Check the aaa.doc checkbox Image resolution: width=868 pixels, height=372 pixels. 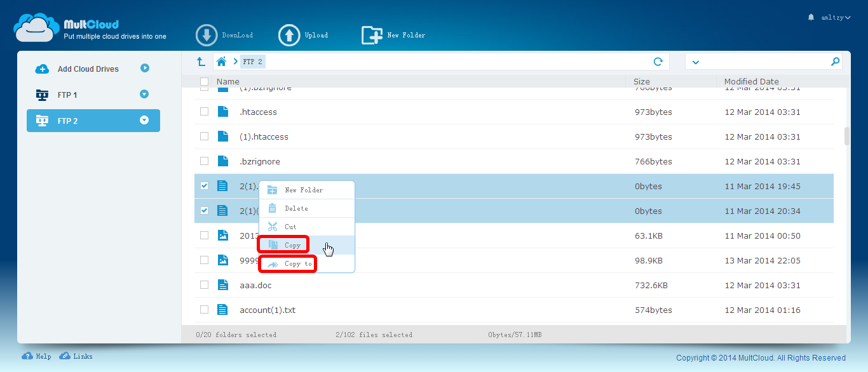click(204, 285)
